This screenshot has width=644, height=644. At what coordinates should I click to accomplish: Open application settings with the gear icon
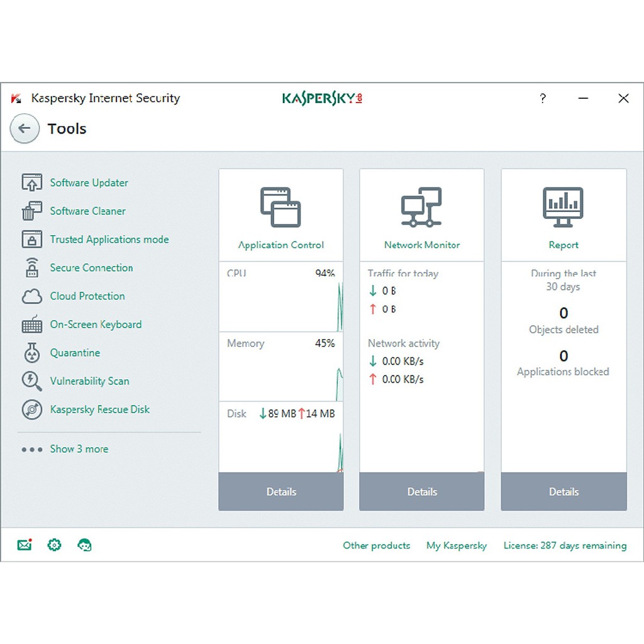point(54,545)
